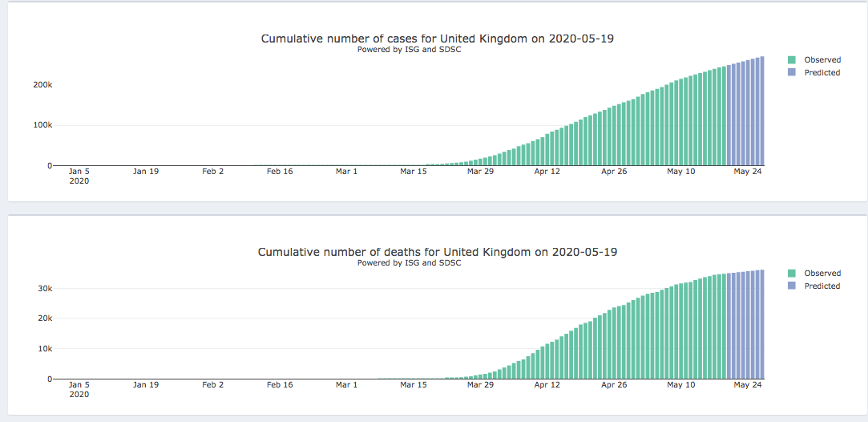Select 'Mar 29' date label on deaths chart

tap(480, 385)
